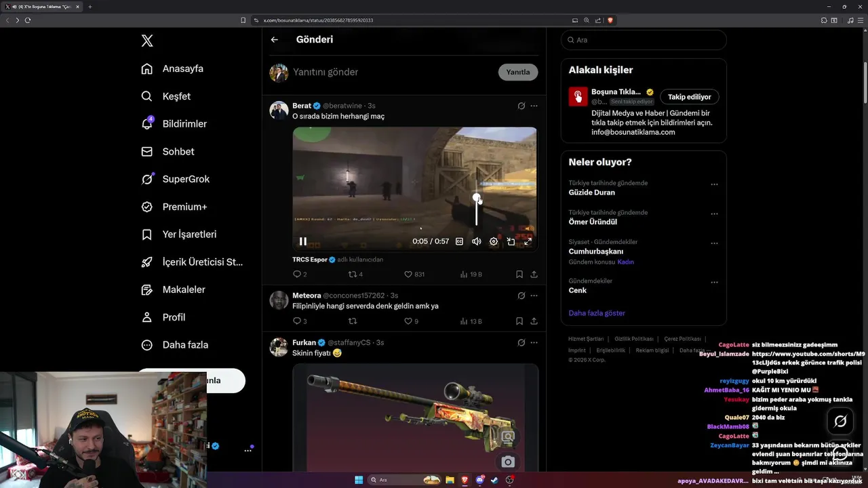Click Daha fazla göster link
Viewport: 868px width, 488px height.
(597, 313)
